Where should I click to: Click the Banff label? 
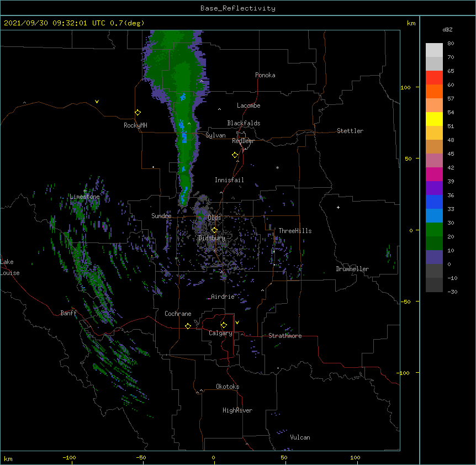pos(68,313)
